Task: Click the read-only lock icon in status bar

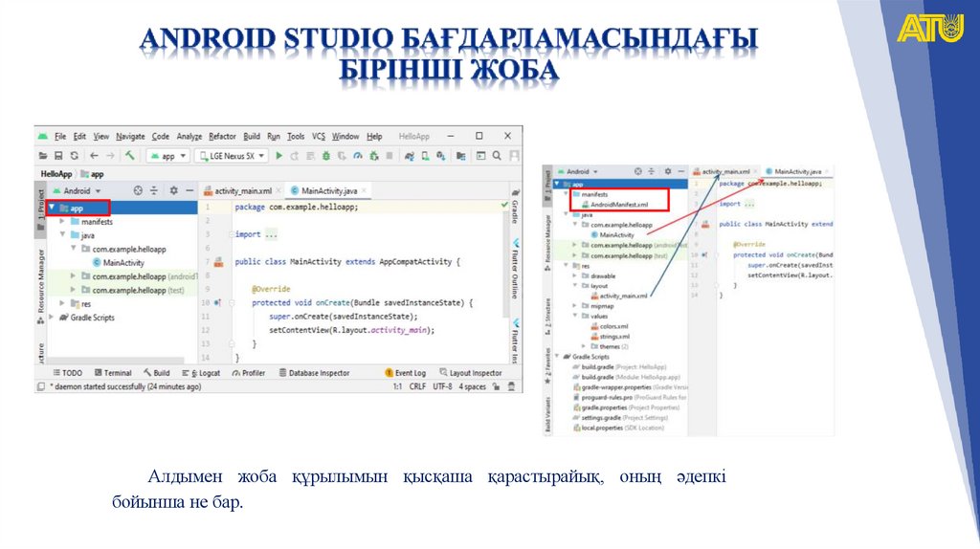Action: pyautogui.click(x=497, y=386)
